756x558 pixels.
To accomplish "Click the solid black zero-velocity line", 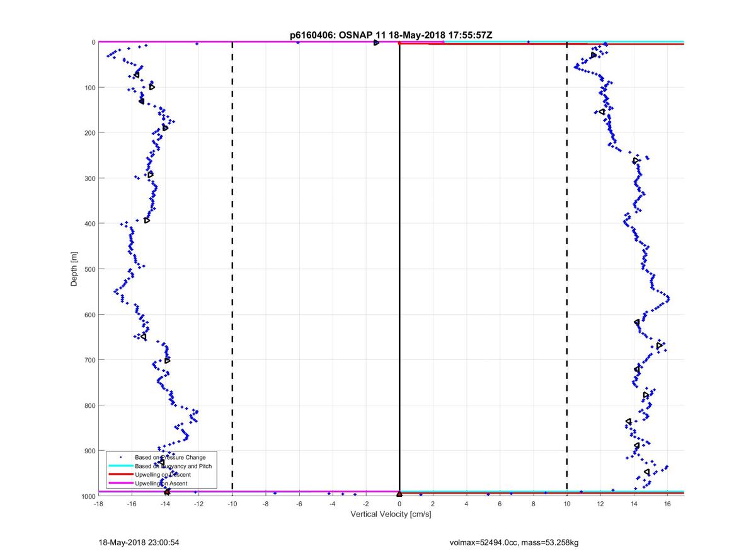I will (399, 269).
